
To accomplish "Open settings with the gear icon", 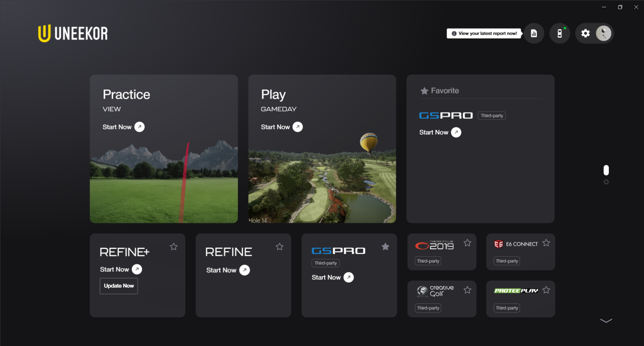I will click(585, 33).
